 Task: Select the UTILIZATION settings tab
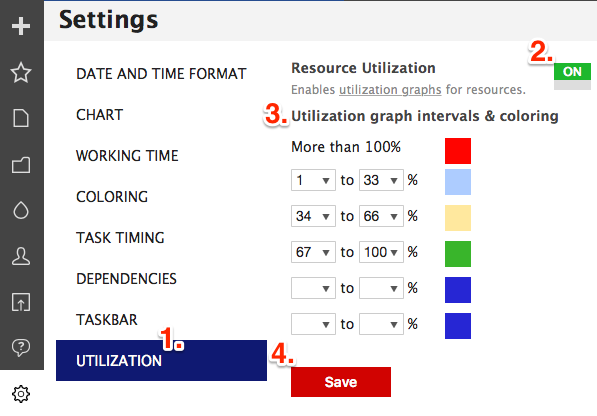(x=161, y=360)
